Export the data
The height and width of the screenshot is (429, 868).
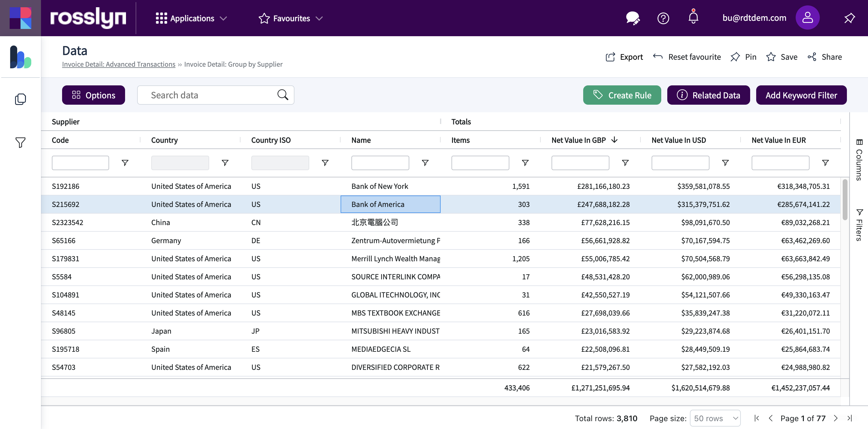(624, 57)
